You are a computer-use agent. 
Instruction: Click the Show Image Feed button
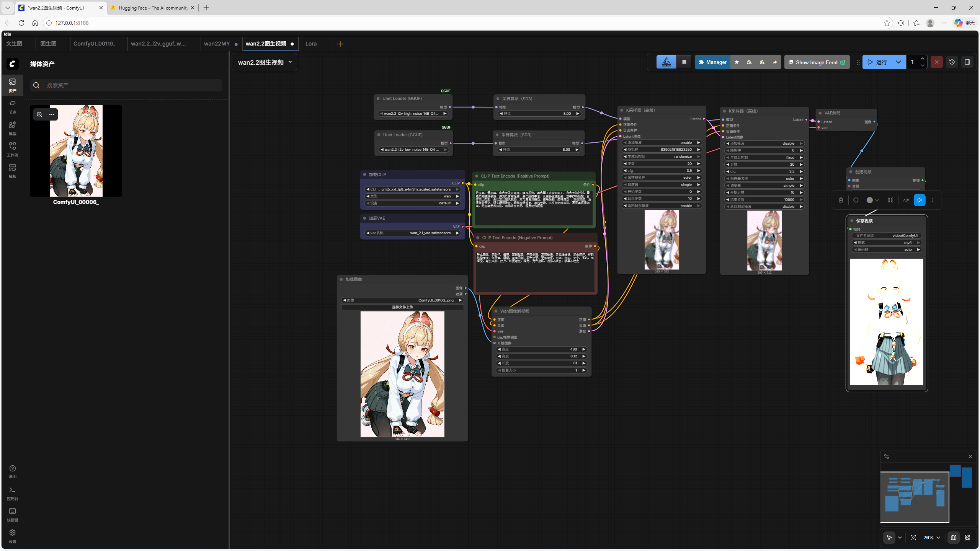[816, 62]
